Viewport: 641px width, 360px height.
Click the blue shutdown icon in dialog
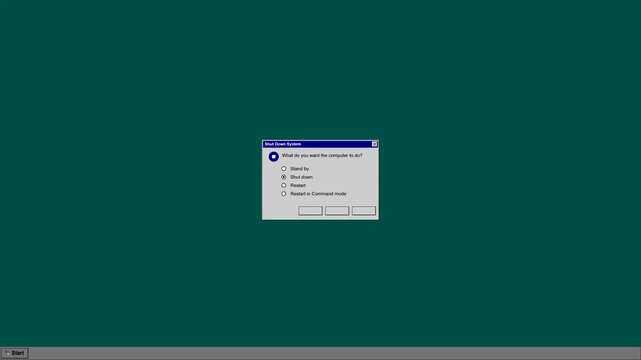[273, 157]
